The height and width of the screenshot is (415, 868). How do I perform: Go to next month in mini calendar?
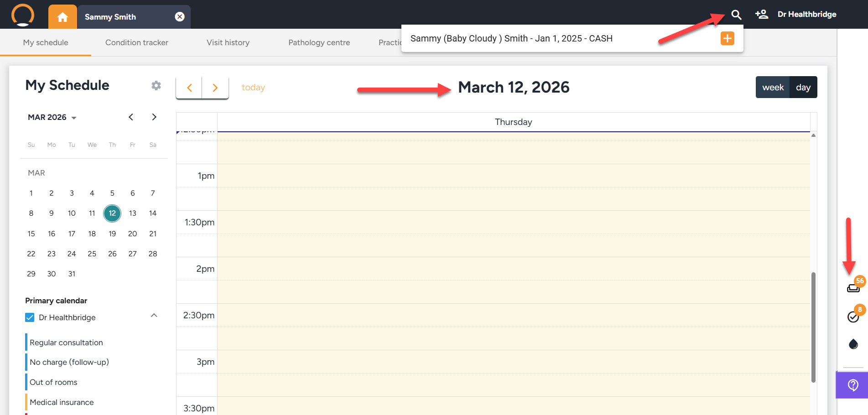click(x=154, y=117)
